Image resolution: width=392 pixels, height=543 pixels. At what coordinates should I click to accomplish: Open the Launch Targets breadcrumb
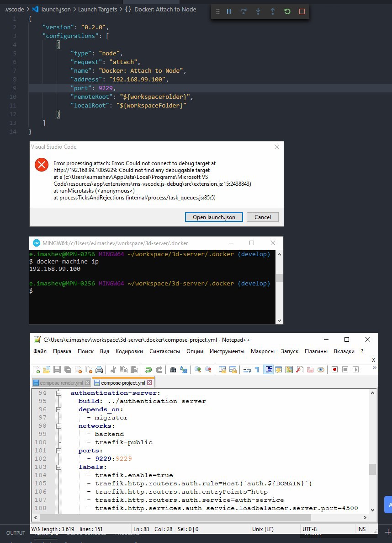[x=98, y=9]
